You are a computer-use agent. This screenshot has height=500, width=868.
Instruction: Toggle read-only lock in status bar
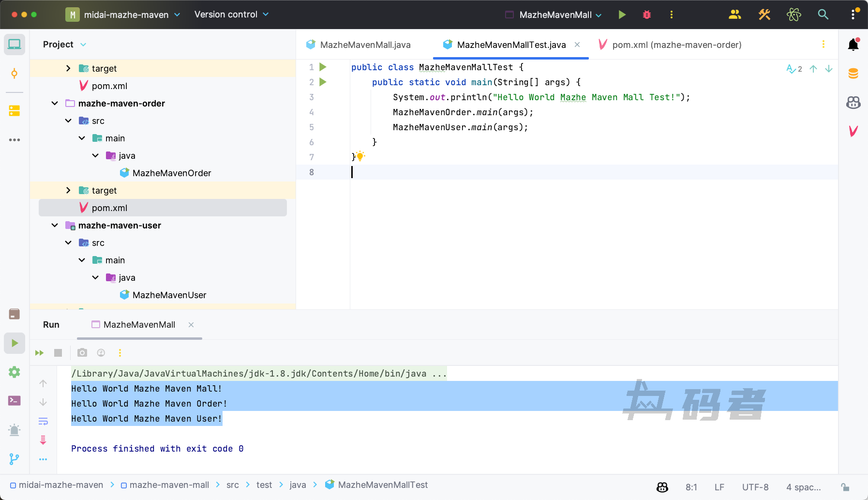[x=845, y=487]
